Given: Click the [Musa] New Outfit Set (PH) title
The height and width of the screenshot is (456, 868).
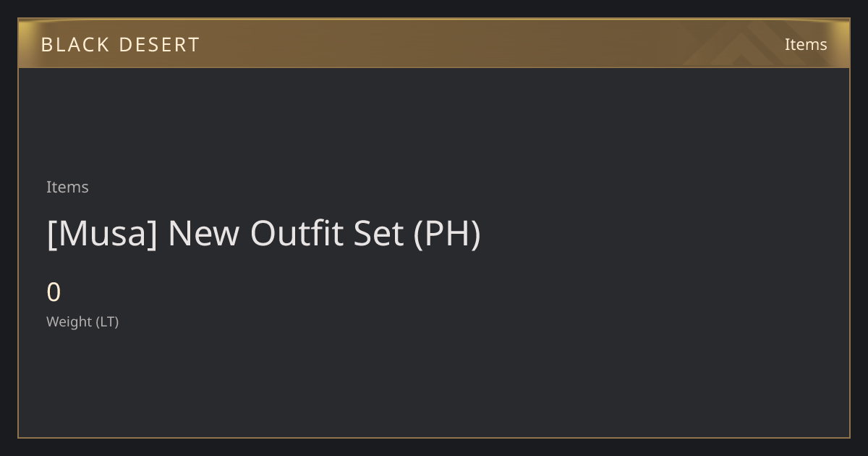Looking at the screenshot, I should coord(263,234).
